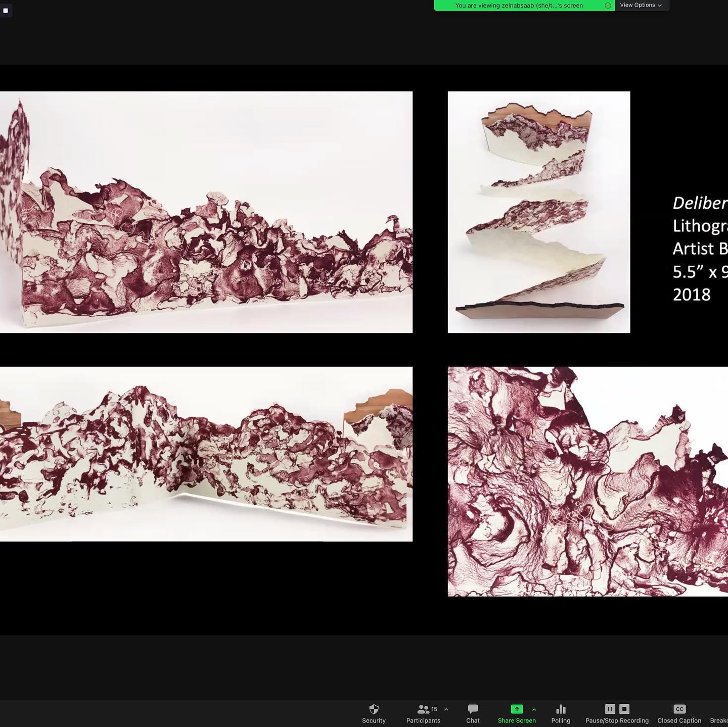Stop the meeting recording
The height and width of the screenshot is (727, 728).
pyautogui.click(x=624, y=709)
